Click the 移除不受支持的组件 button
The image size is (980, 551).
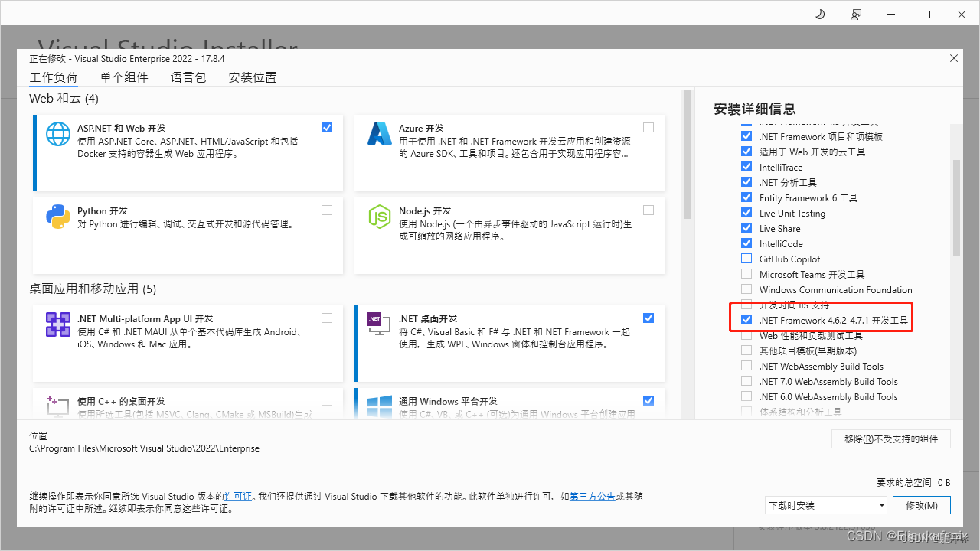coord(890,439)
